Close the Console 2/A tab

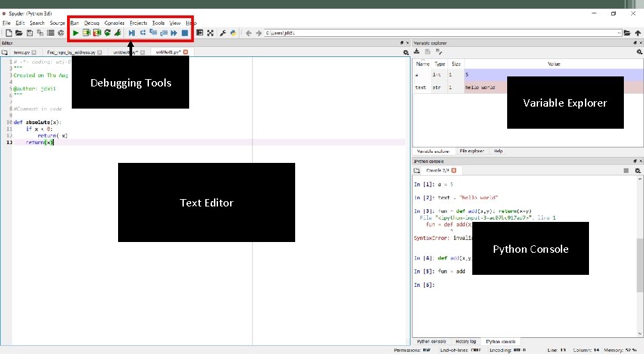coord(454,170)
